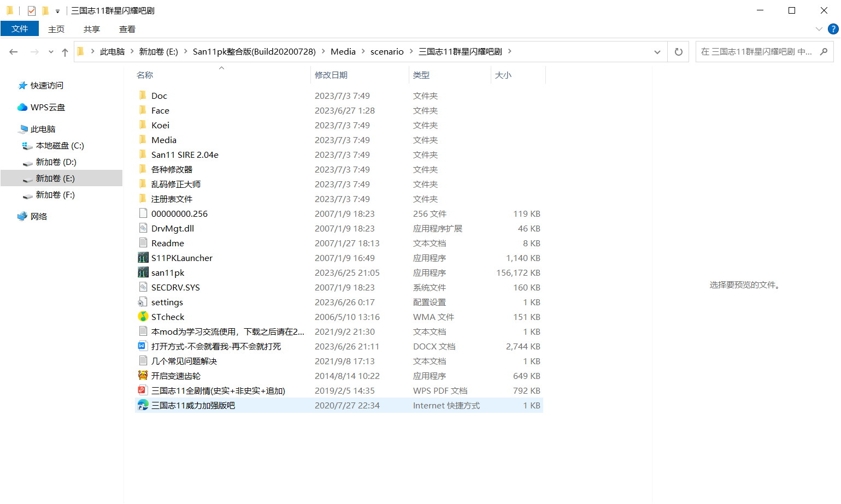Refresh the current folder view
The height and width of the screenshot is (504, 841).
point(679,52)
